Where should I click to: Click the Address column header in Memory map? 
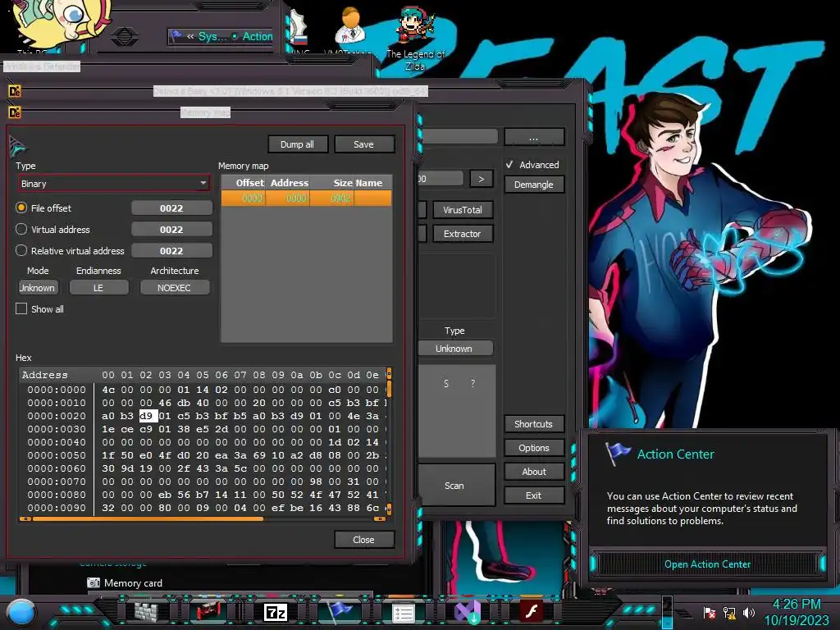tap(288, 183)
